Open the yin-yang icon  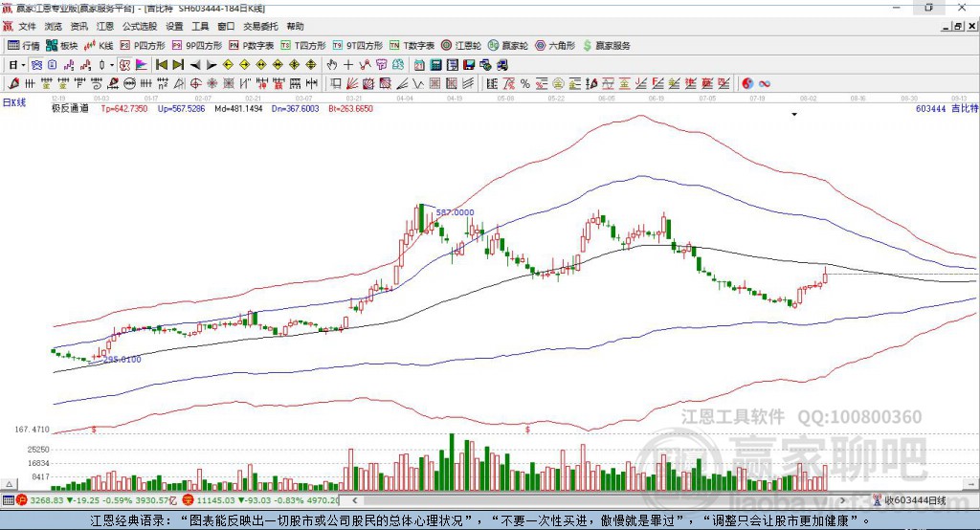pos(747,84)
